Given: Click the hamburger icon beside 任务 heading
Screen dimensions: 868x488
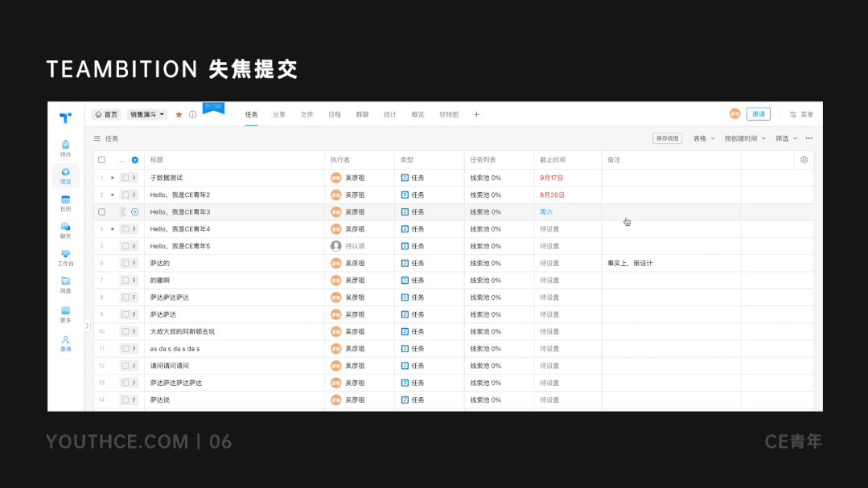Looking at the screenshot, I should (x=97, y=138).
